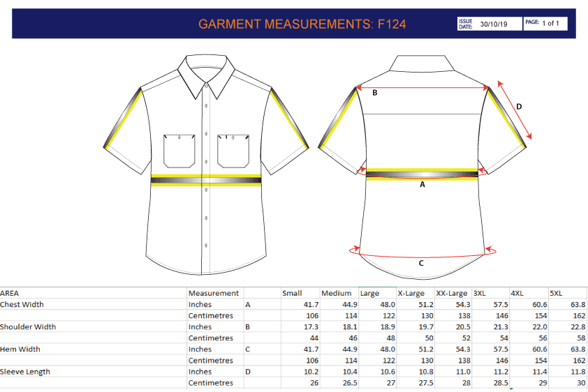Select Sleeve Length centimetres X-Large value 27.5
This screenshot has height=392, width=588.
[x=426, y=384]
